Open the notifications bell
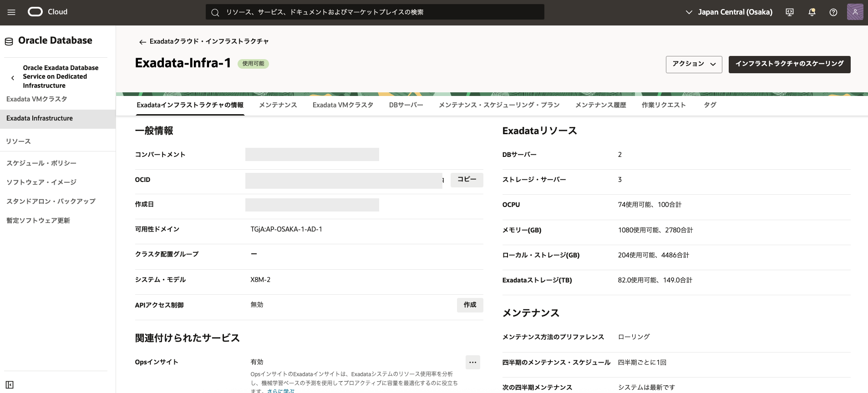The width and height of the screenshot is (868, 393). (x=812, y=12)
